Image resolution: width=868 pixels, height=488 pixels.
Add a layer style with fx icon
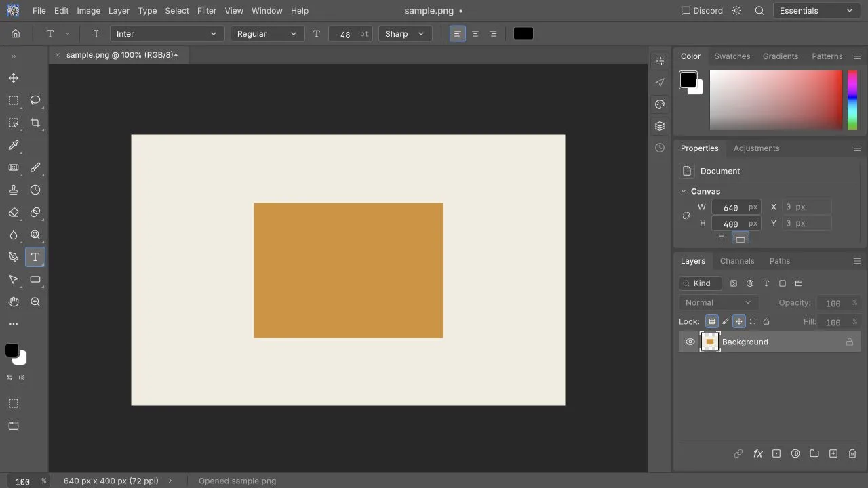tap(758, 453)
